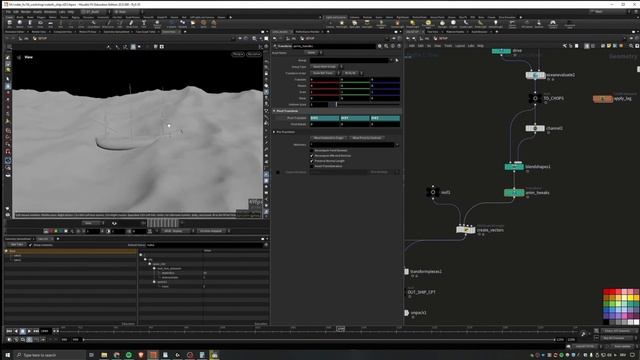Click Move Centroid to Origin button
Image resolution: width=640 pixels, height=360 pixels.
pos(329,138)
